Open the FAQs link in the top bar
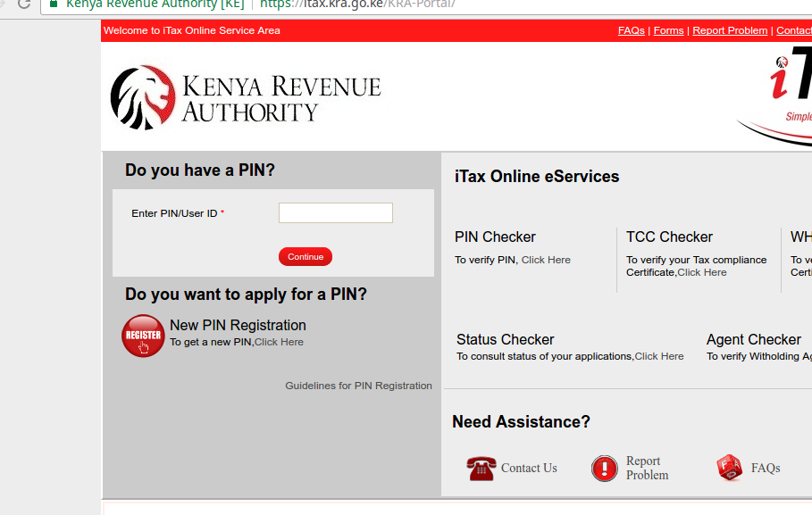 [631, 29]
